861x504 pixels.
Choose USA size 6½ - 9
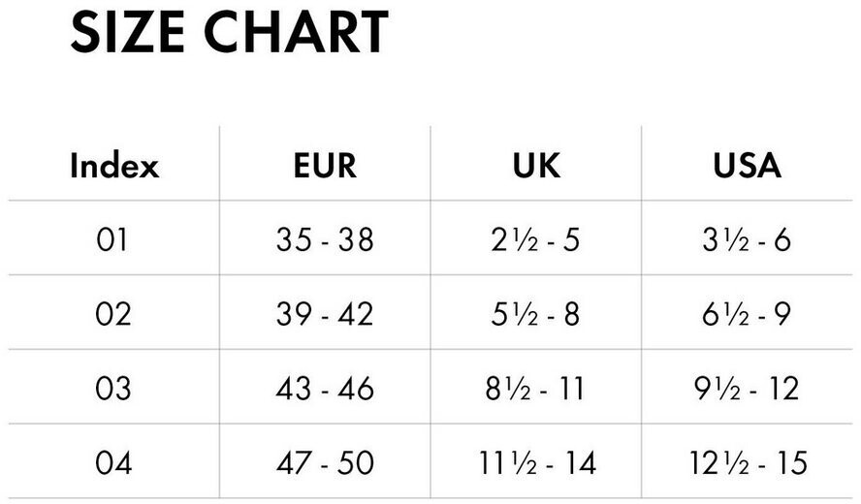pyautogui.click(x=747, y=314)
